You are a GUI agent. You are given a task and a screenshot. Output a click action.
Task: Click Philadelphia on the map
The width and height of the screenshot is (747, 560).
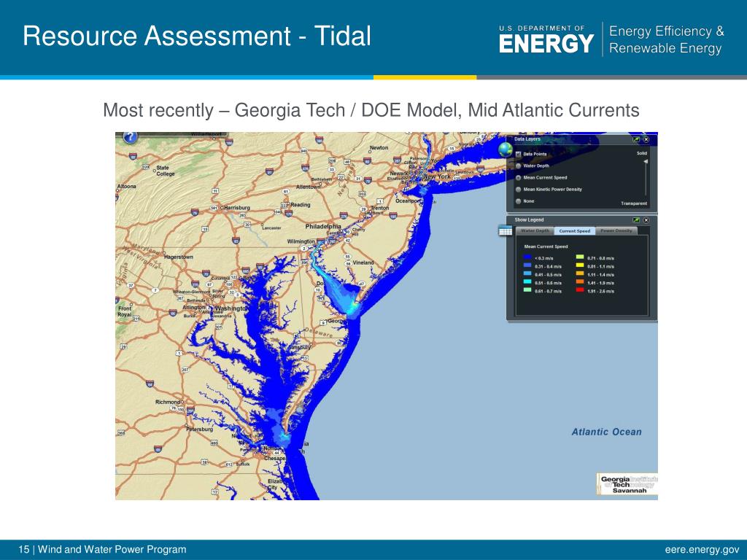(323, 227)
